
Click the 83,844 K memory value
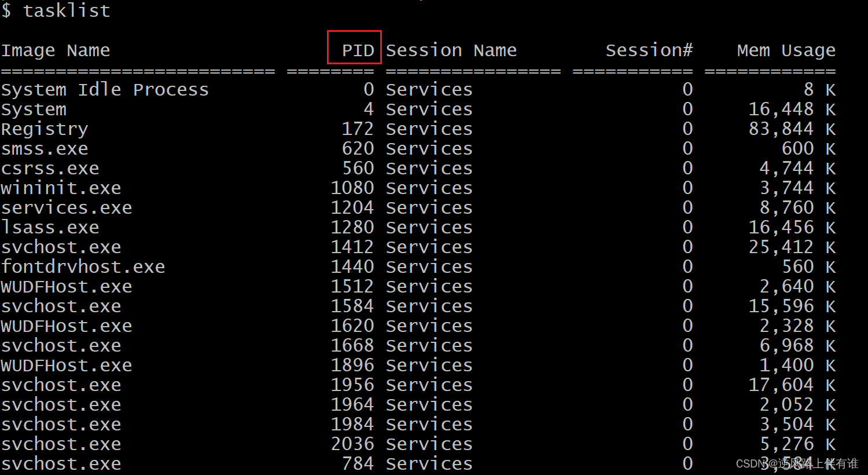(792, 129)
